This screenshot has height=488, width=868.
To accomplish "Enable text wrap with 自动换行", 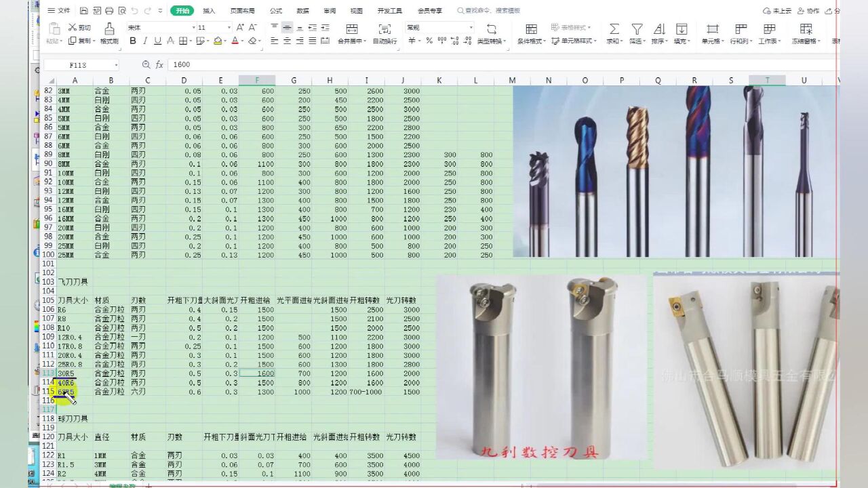I will [x=384, y=30].
